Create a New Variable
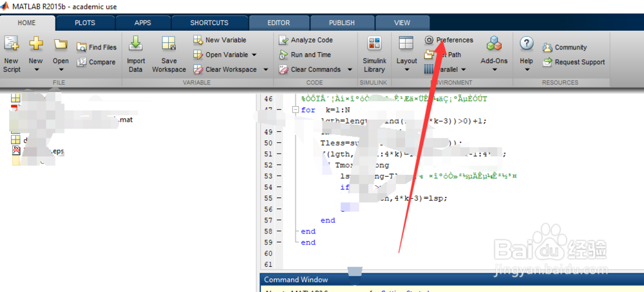Viewport: 644px width, 292px height. click(x=220, y=40)
